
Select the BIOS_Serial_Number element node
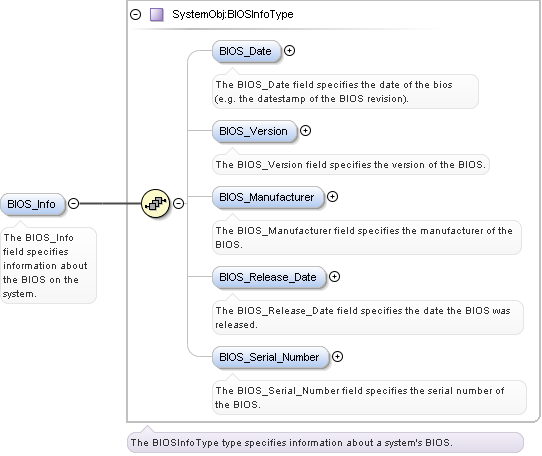(270, 357)
